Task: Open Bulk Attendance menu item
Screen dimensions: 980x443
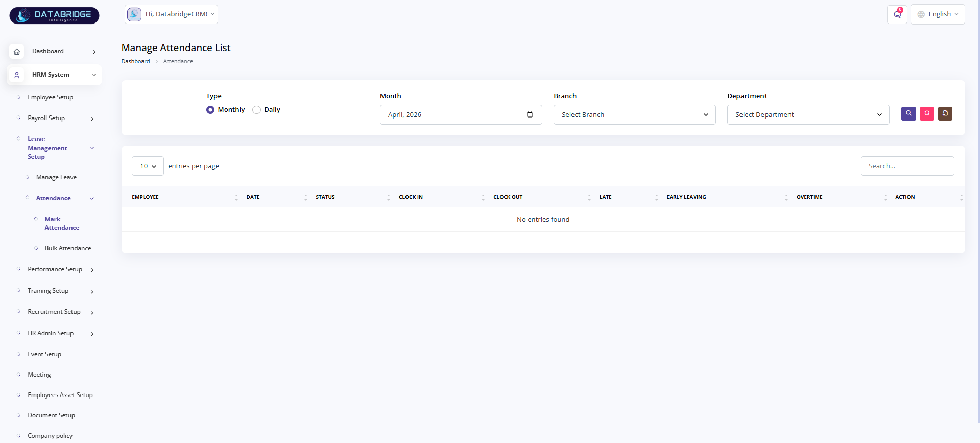Action: pos(68,248)
